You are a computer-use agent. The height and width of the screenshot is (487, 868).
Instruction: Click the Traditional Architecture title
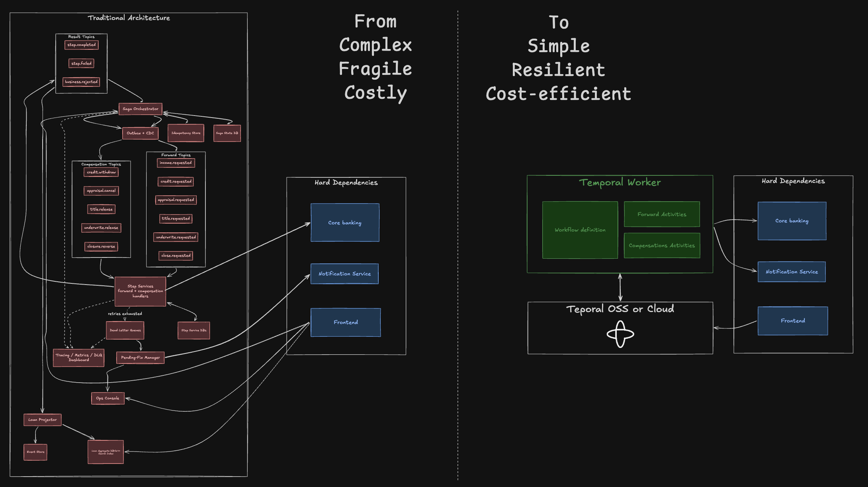tap(129, 18)
